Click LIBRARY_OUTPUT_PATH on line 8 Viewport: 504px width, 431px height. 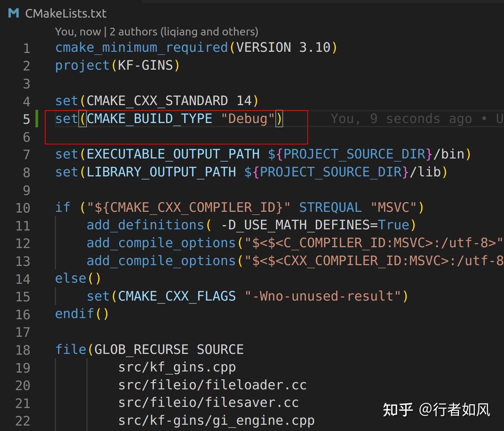(x=161, y=172)
